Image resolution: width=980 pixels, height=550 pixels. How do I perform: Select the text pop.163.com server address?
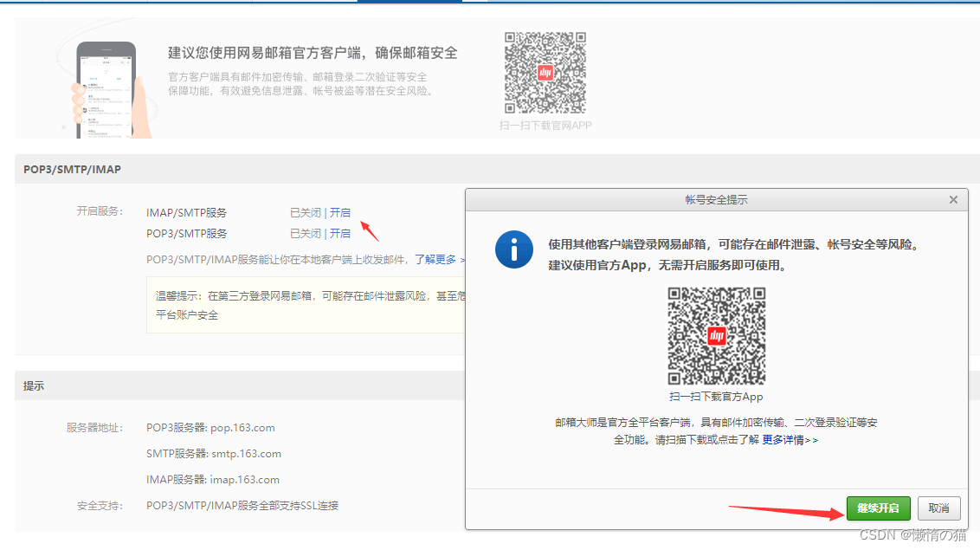pyautogui.click(x=242, y=428)
